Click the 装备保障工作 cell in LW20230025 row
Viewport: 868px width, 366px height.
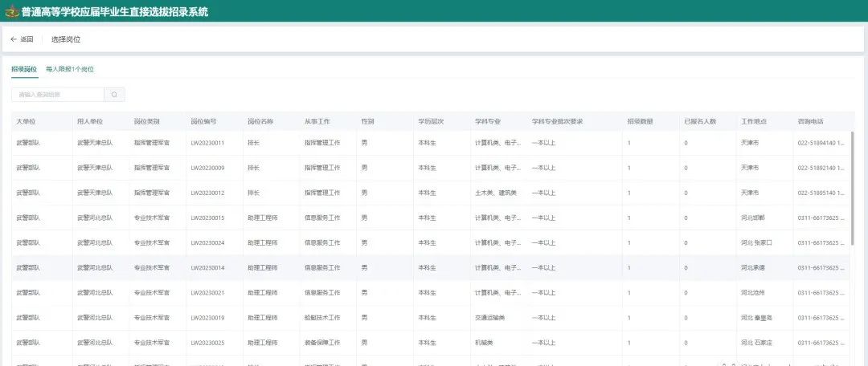pos(324,343)
